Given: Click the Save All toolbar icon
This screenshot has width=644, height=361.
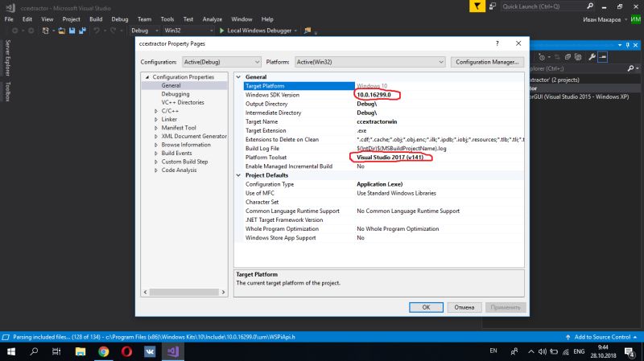Looking at the screenshot, I should pos(83,31).
